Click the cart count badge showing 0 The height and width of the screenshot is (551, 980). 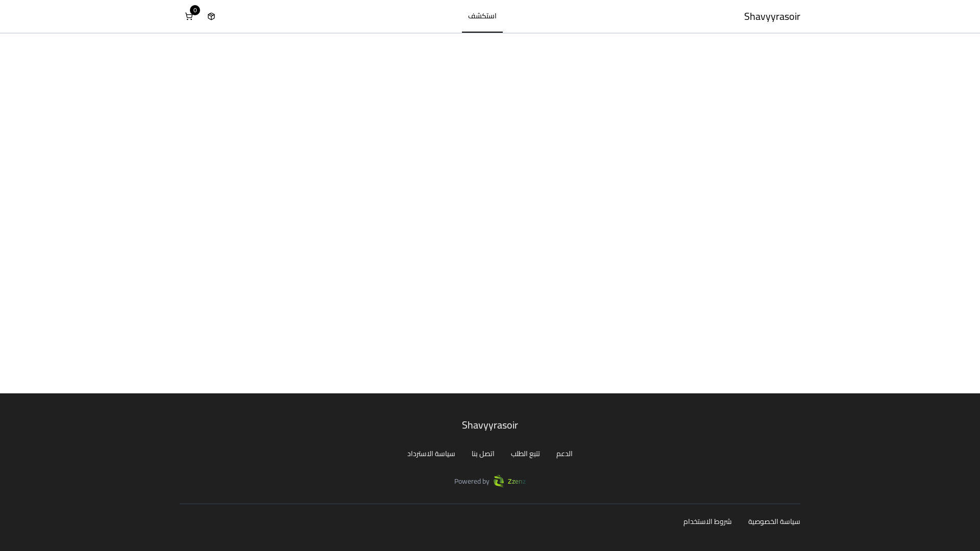[x=195, y=10]
